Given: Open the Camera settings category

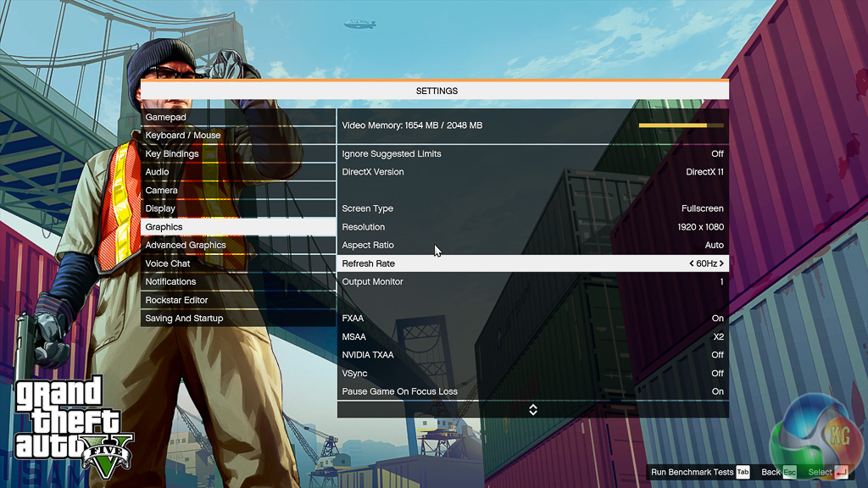Looking at the screenshot, I should pyautogui.click(x=238, y=191).
